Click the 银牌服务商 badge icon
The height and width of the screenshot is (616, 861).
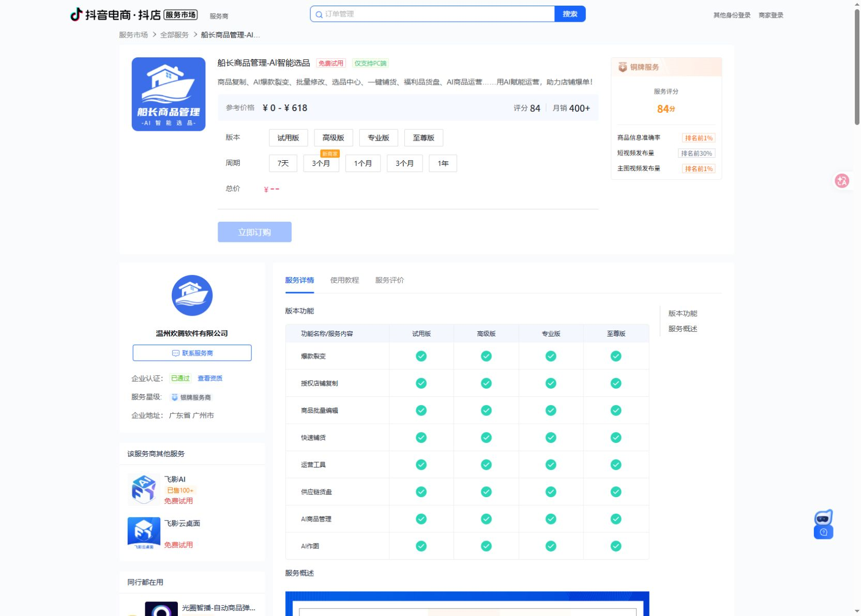(175, 397)
